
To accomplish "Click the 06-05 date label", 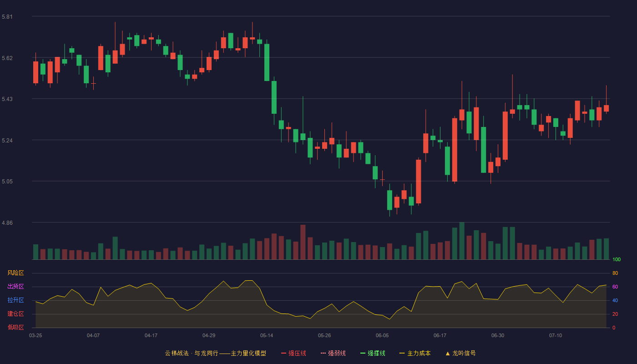I will (382, 335).
